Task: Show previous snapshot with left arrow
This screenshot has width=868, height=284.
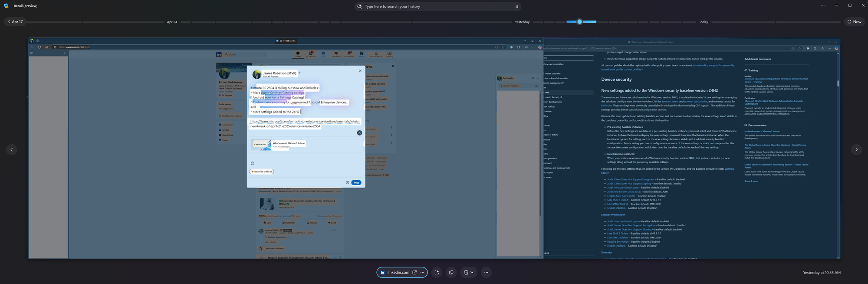Action: pos(12,149)
